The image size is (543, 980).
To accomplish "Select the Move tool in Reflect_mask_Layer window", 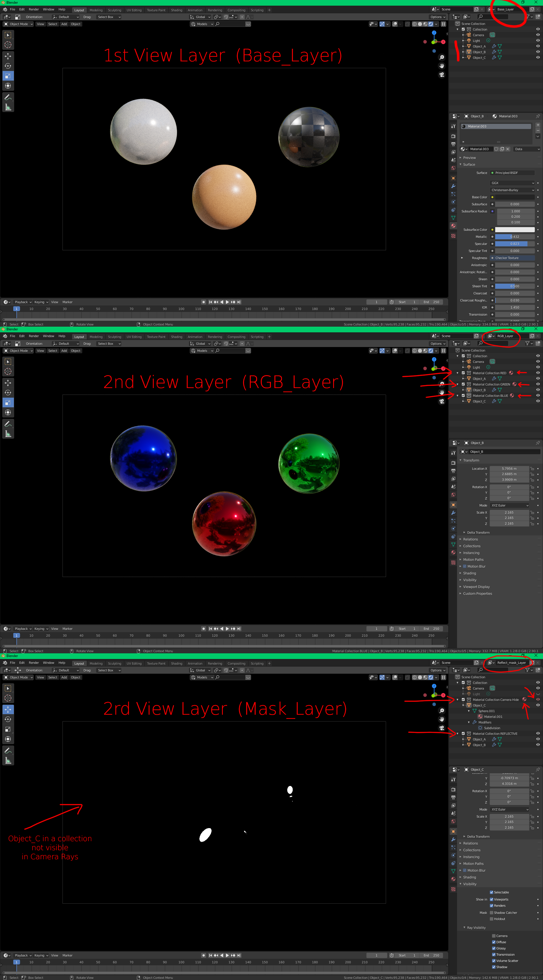I will coord(8,710).
